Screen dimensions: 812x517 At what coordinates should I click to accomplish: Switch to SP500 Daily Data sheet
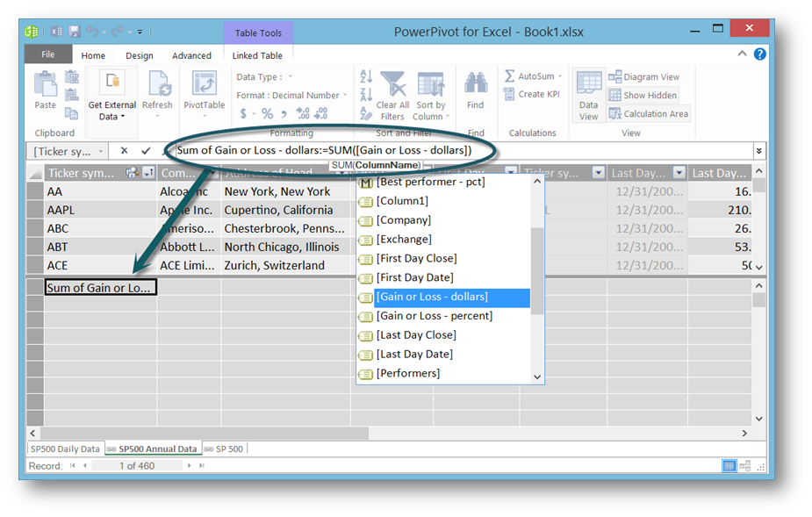65,449
